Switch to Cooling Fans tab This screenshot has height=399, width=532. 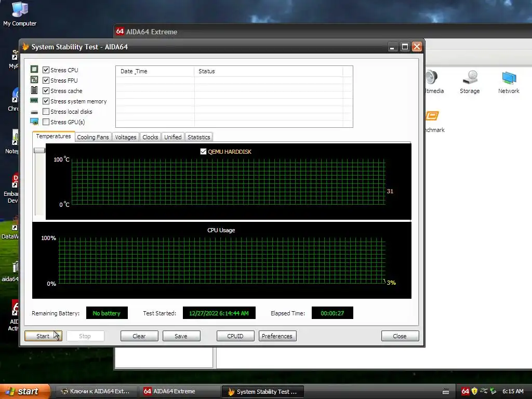pyautogui.click(x=93, y=137)
